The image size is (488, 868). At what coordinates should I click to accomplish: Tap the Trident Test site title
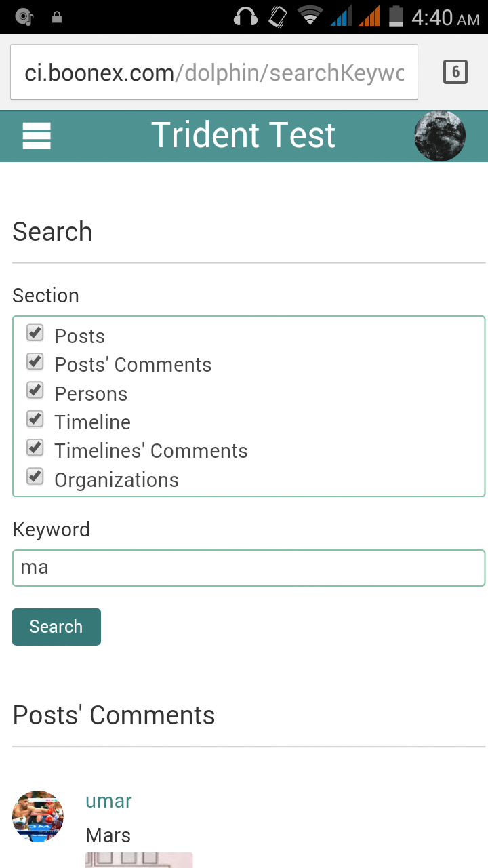(x=243, y=135)
